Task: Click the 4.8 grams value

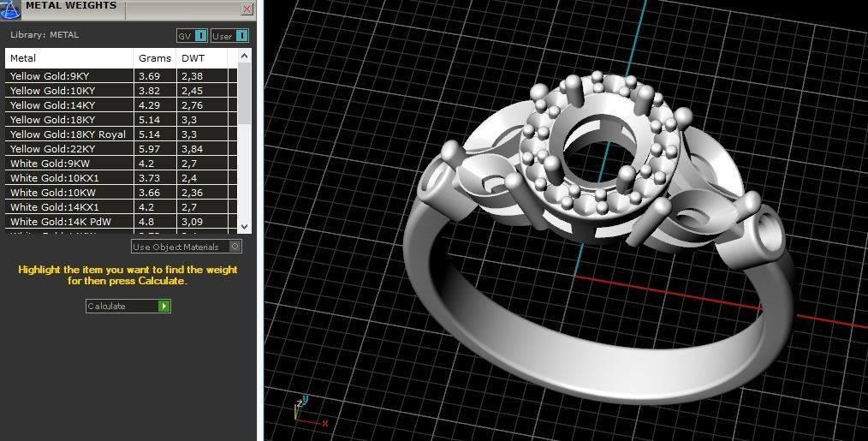Action: pos(146,222)
